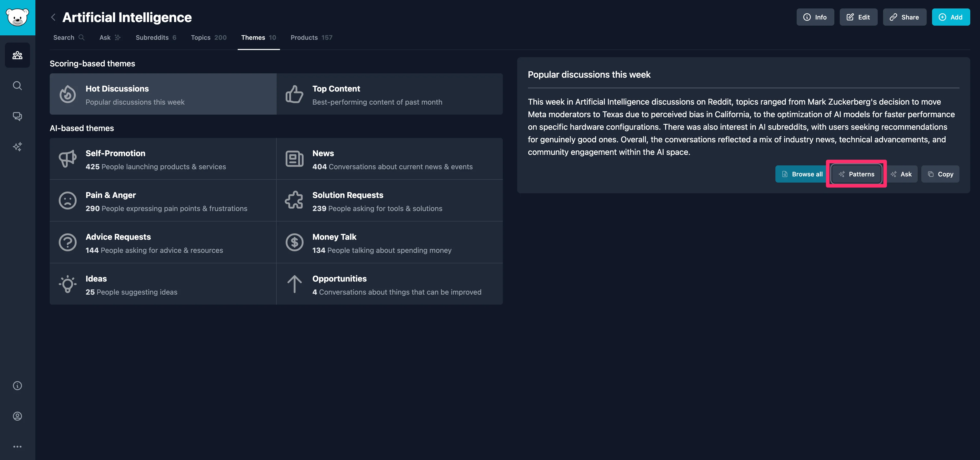
Task: Switch to the Topics tab
Action: point(208,37)
